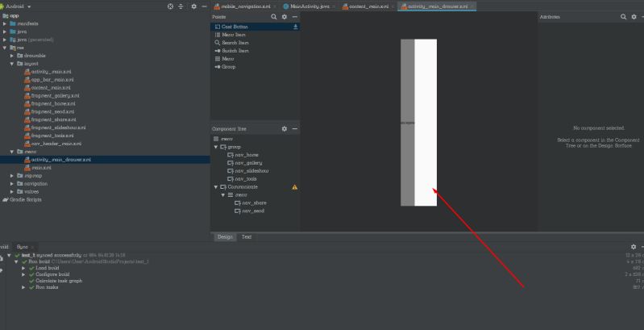Screen dimensions: 644x330
Task: Open Component Tree settings gear
Action: point(285,128)
